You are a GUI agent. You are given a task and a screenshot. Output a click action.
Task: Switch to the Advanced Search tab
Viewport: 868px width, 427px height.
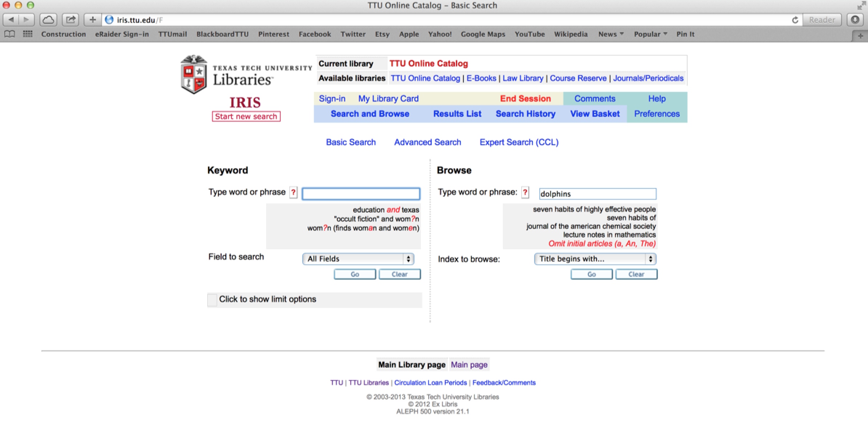click(x=427, y=142)
